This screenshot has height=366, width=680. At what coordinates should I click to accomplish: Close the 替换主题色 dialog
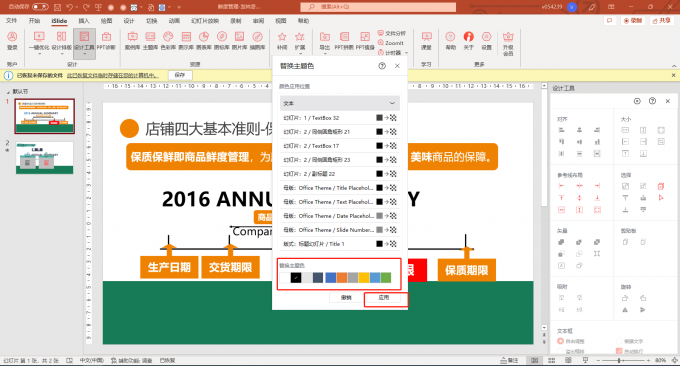tap(397, 66)
